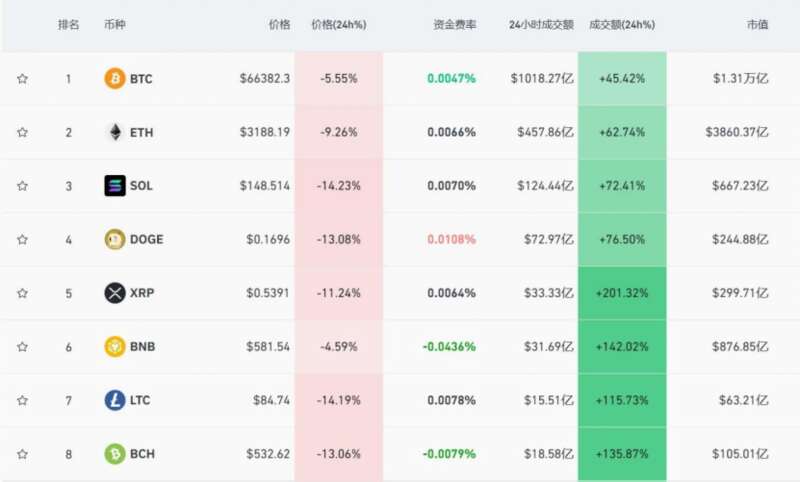Star BTC as a favorite
800x482 pixels.
pos(22,78)
